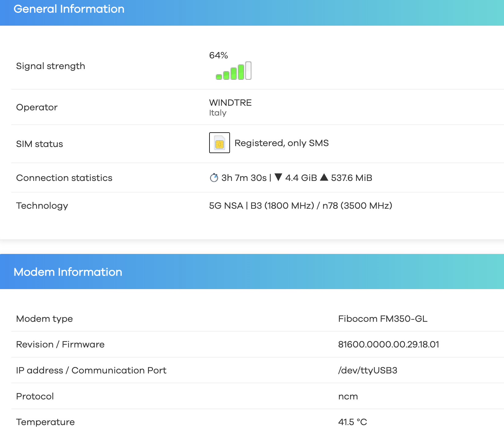The height and width of the screenshot is (448, 504).
Task: Select the Fibocom FM350-GL modem type
Action: pos(383,319)
